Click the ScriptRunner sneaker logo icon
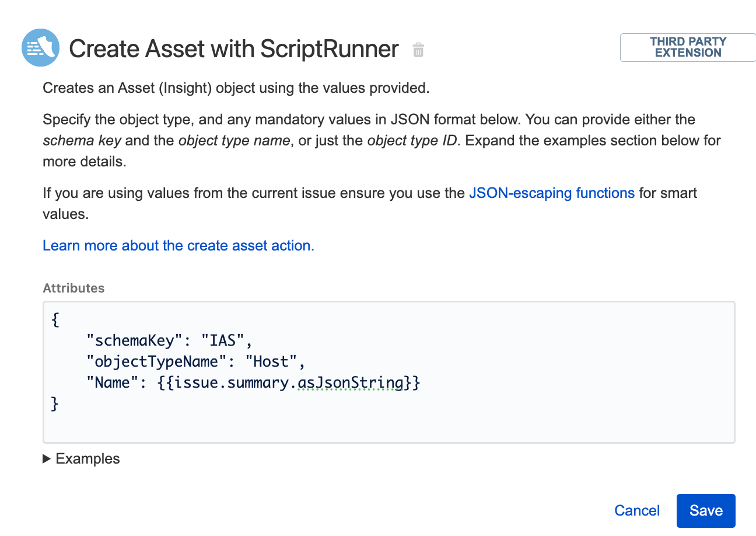Viewport: 756px width, 536px height. click(41, 47)
